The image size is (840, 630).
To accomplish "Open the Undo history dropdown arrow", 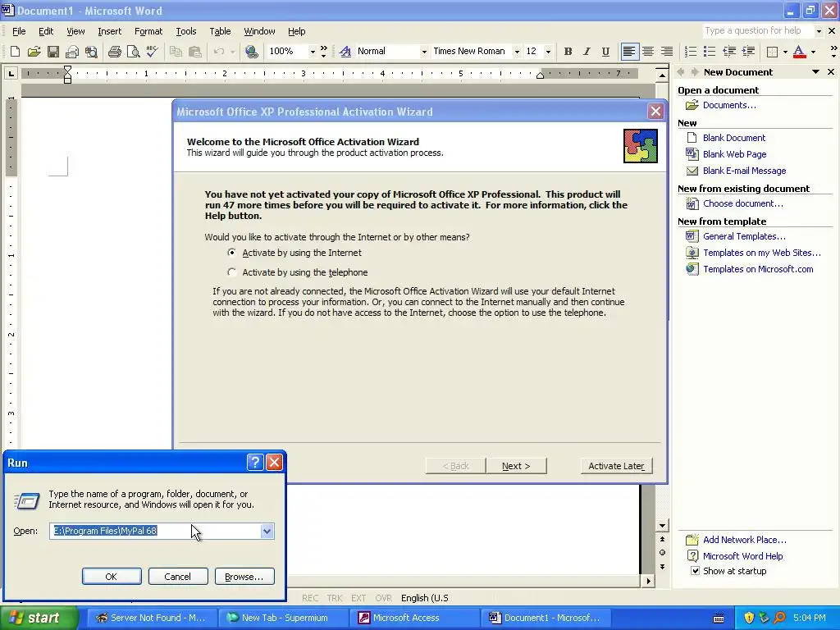I will point(232,52).
